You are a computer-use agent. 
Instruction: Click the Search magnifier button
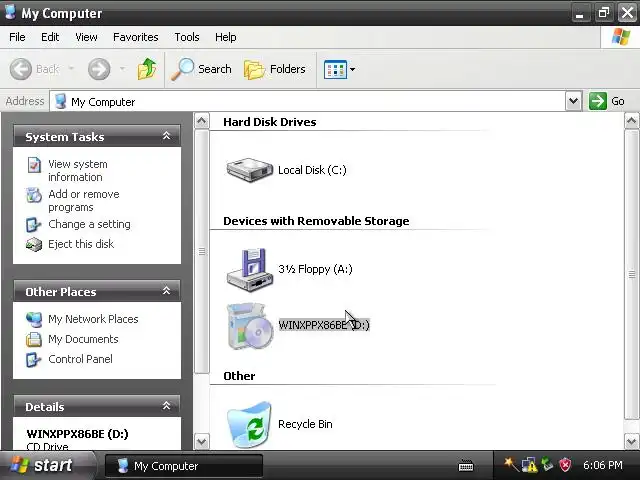[202, 69]
